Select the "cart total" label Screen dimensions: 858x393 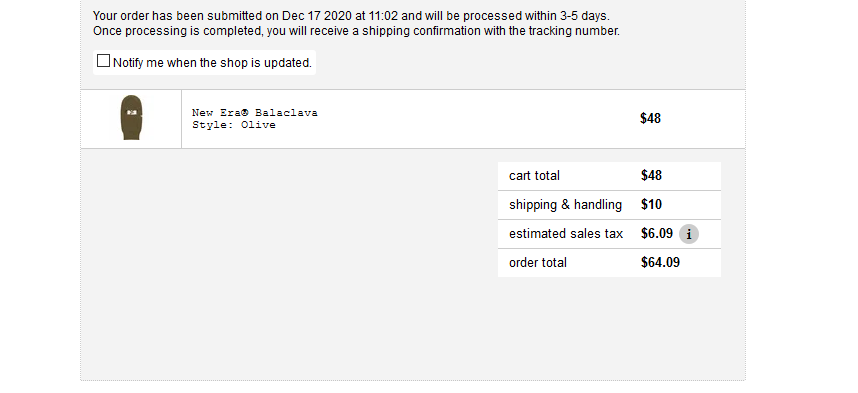534,176
